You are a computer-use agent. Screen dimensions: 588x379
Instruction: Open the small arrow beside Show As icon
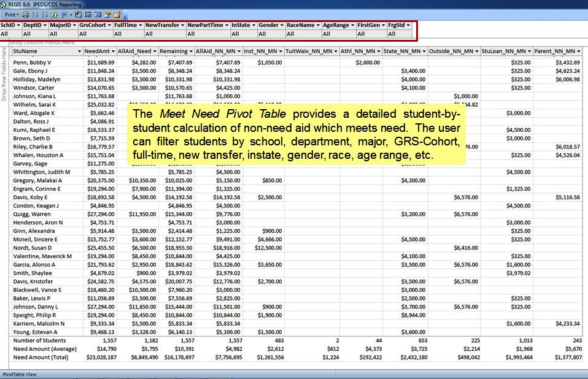(x=71, y=15)
